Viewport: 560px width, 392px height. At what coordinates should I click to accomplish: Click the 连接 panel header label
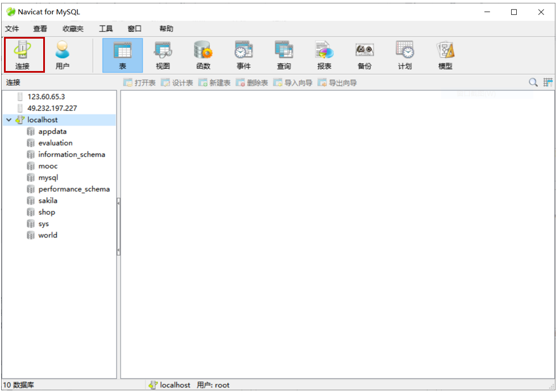click(x=13, y=82)
